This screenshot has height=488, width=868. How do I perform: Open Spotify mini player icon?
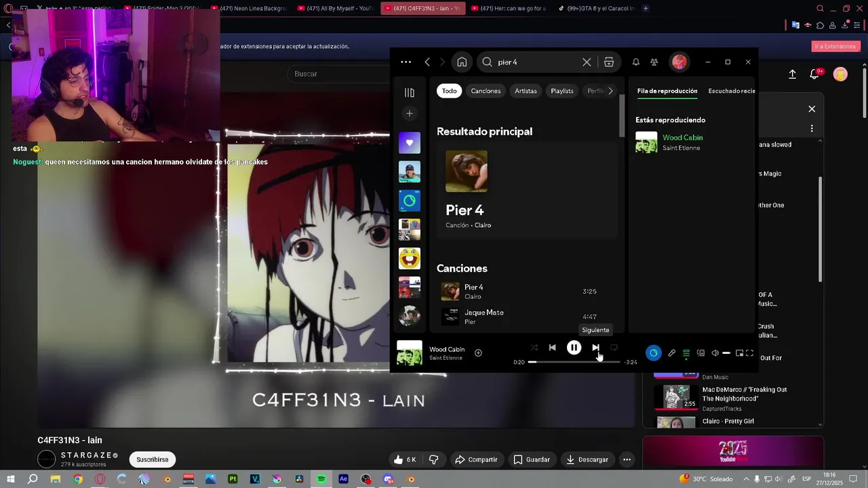739,353
